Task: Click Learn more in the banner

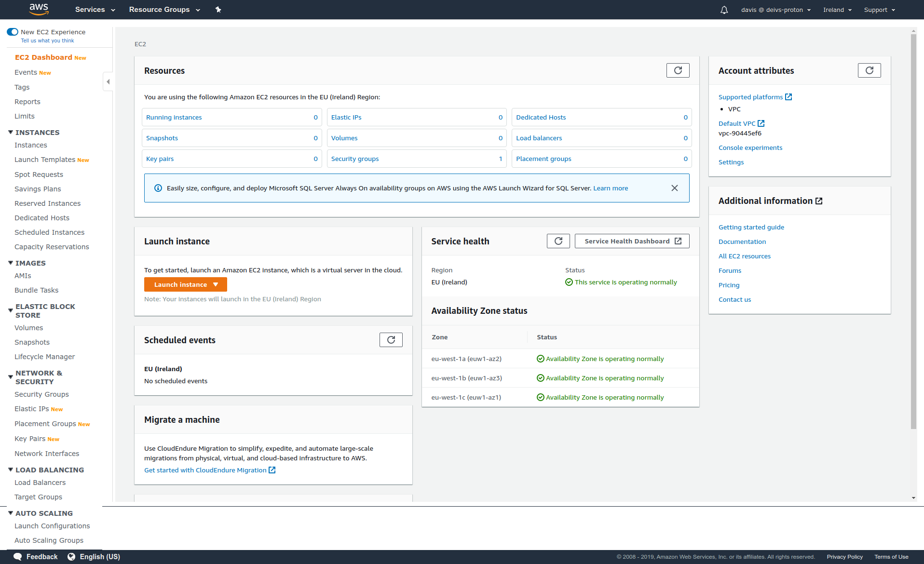Action: tap(611, 188)
